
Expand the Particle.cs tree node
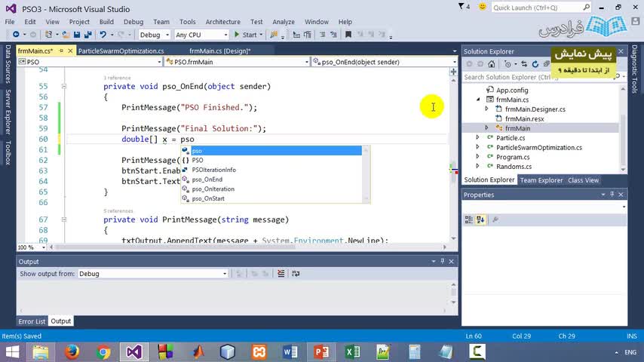click(477, 138)
